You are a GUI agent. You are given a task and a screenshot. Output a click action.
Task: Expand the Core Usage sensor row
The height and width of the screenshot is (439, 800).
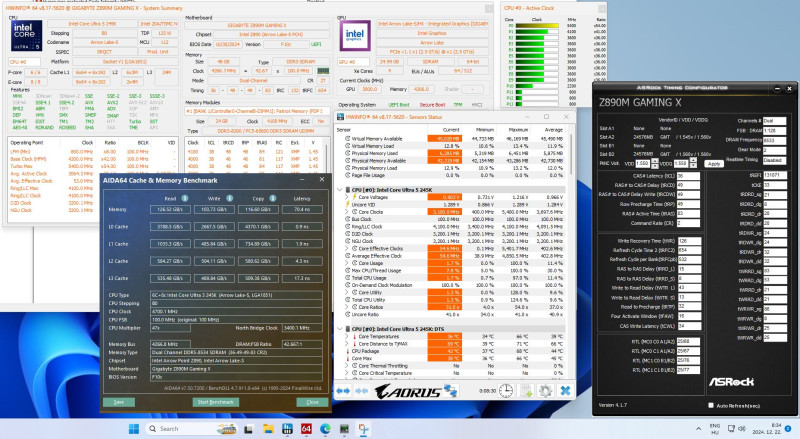347,263
